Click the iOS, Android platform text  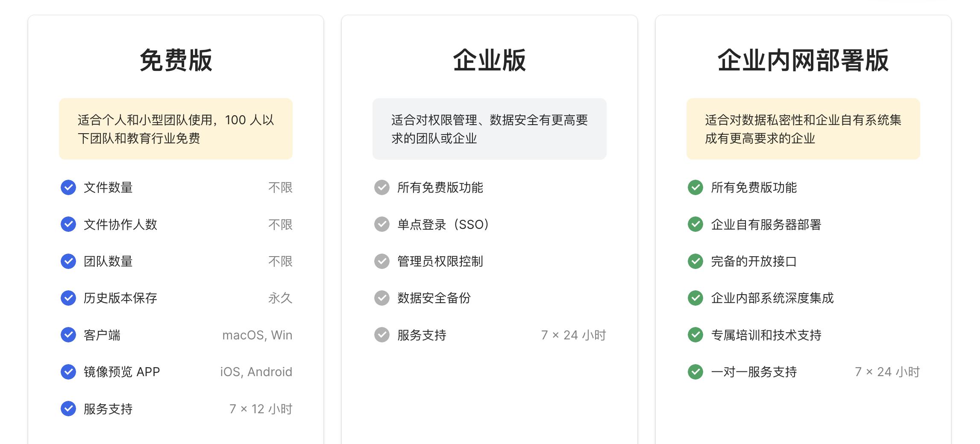[256, 372]
